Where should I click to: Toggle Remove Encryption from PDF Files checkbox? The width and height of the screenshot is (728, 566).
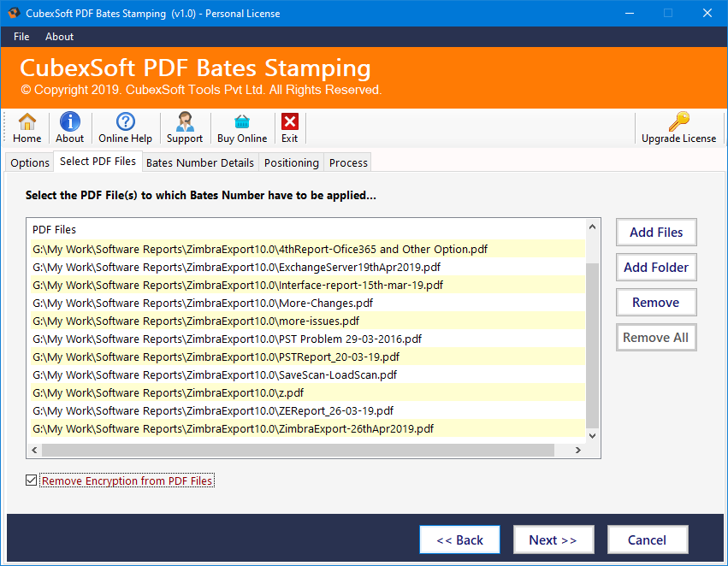coord(32,481)
